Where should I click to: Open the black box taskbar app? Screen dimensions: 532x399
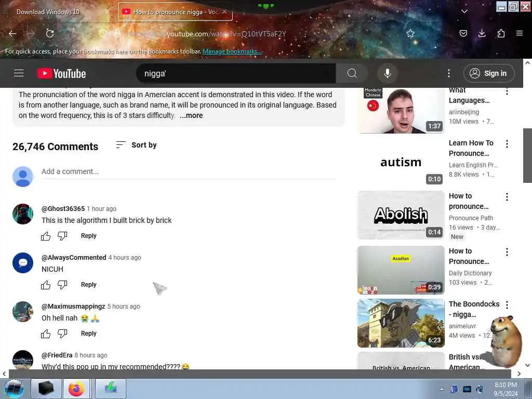click(x=46, y=389)
